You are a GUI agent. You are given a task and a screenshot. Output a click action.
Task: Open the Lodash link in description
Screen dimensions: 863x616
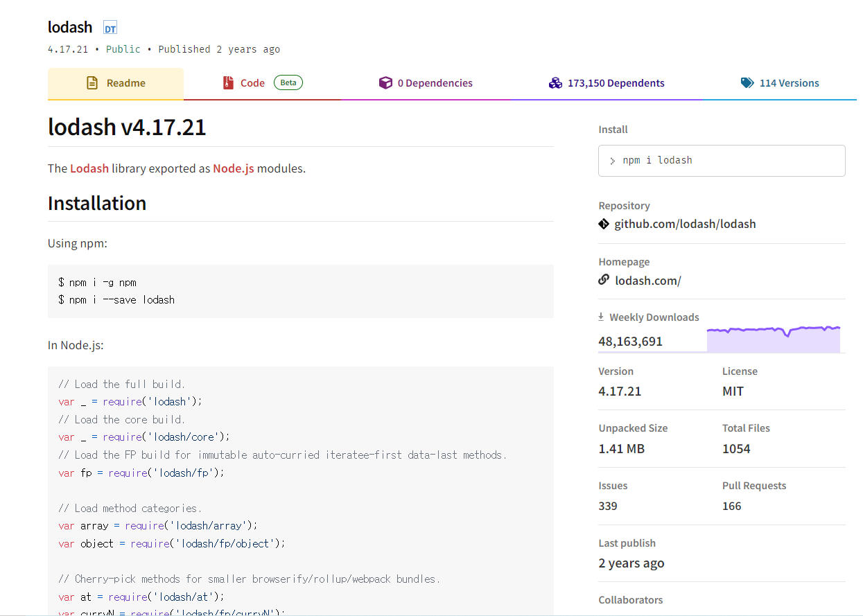[89, 168]
